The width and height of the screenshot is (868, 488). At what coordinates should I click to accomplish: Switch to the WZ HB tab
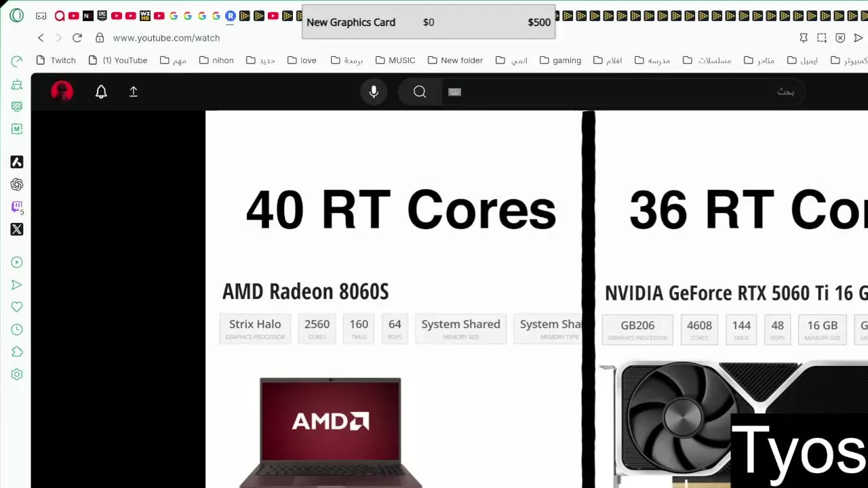click(144, 16)
